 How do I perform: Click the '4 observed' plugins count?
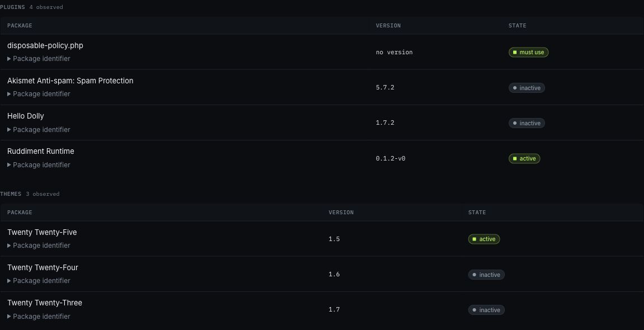click(x=46, y=7)
